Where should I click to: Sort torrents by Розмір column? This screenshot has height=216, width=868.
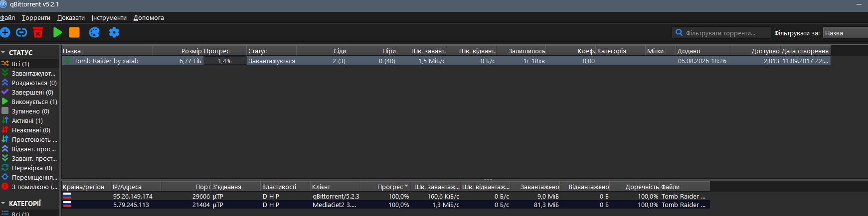[x=177, y=51]
